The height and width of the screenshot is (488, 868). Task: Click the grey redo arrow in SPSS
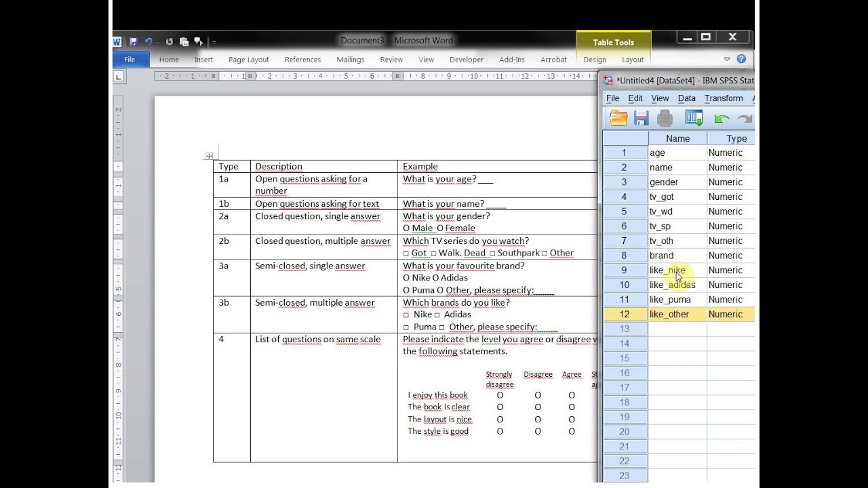pyautogui.click(x=745, y=119)
